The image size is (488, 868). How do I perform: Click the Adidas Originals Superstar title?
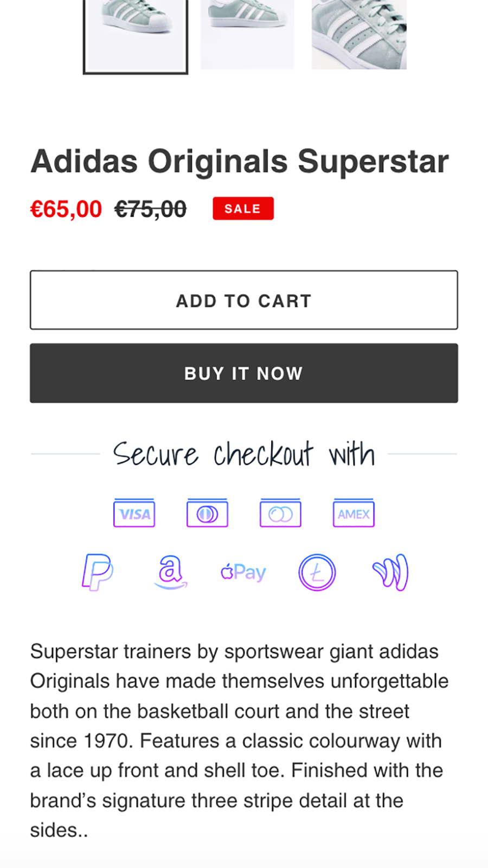240,162
